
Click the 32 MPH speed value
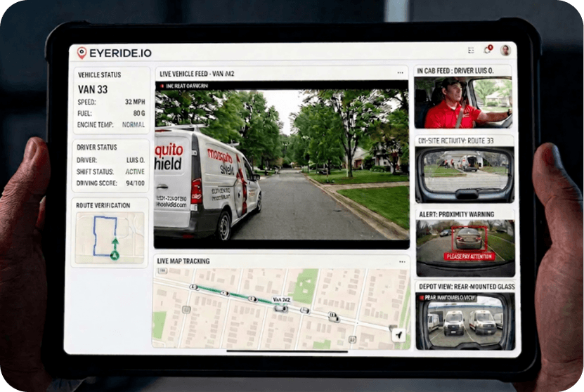click(x=135, y=102)
